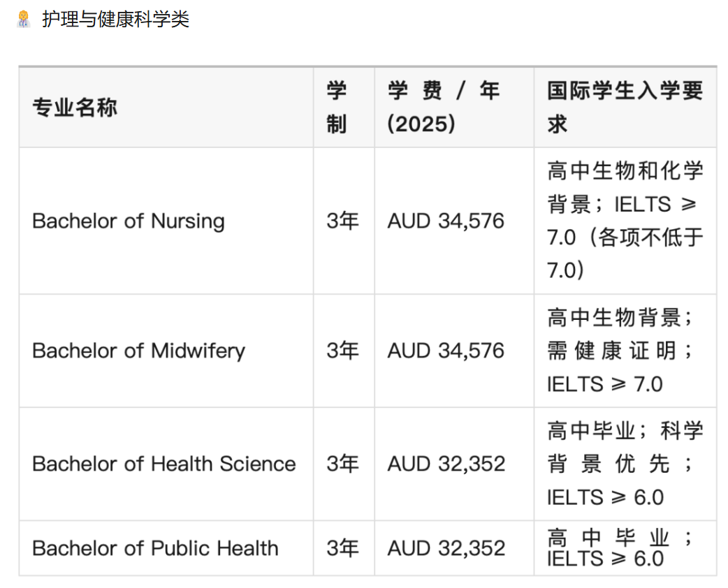The height and width of the screenshot is (588, 728).
Task: Click the Health Science row's AUD 32,352 fee
Action: [x=446, y=464]
